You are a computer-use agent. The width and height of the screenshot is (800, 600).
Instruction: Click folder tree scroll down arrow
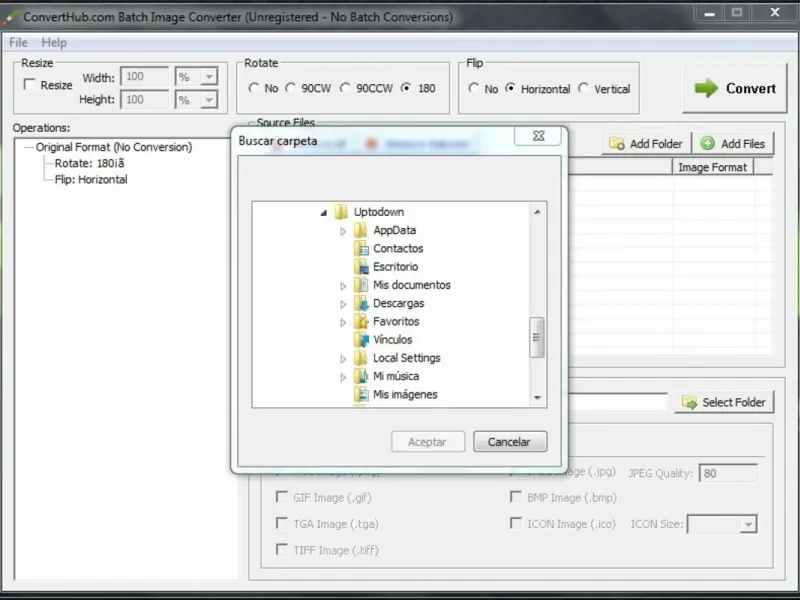point(537,398)
